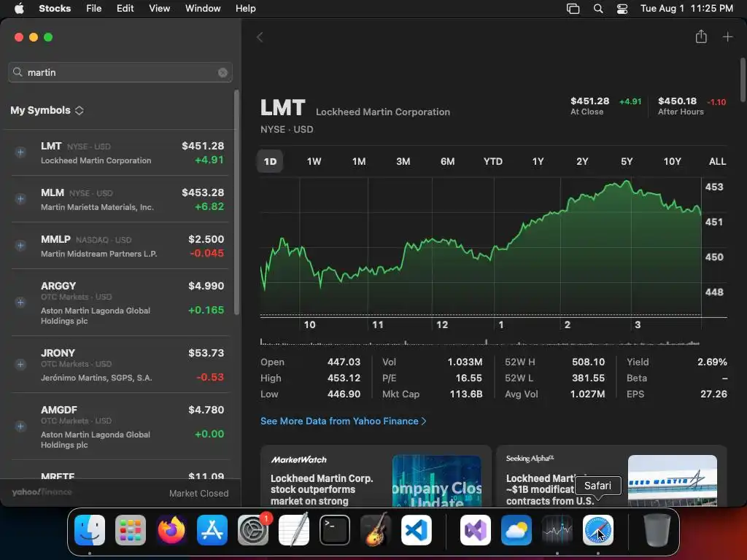This screenshot has height=560, width=747.
Task: Click the date and time in menu bar
Action: click(686, 8)
